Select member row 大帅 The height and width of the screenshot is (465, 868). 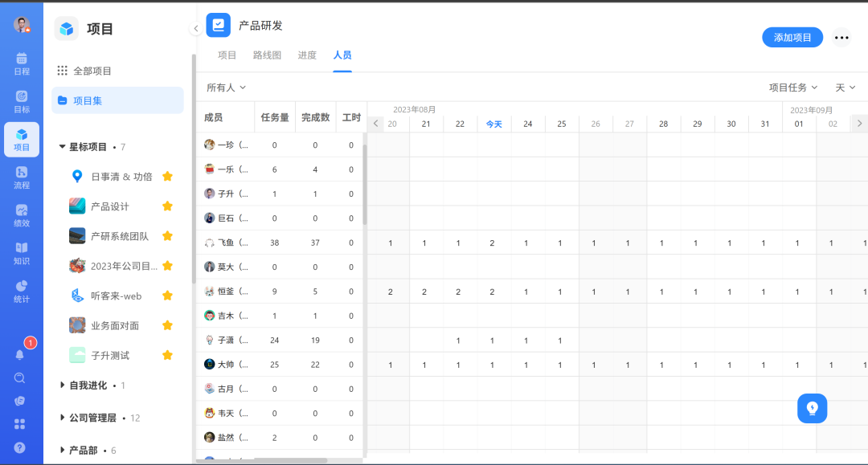pyautogui.click(x=280, y=365)
